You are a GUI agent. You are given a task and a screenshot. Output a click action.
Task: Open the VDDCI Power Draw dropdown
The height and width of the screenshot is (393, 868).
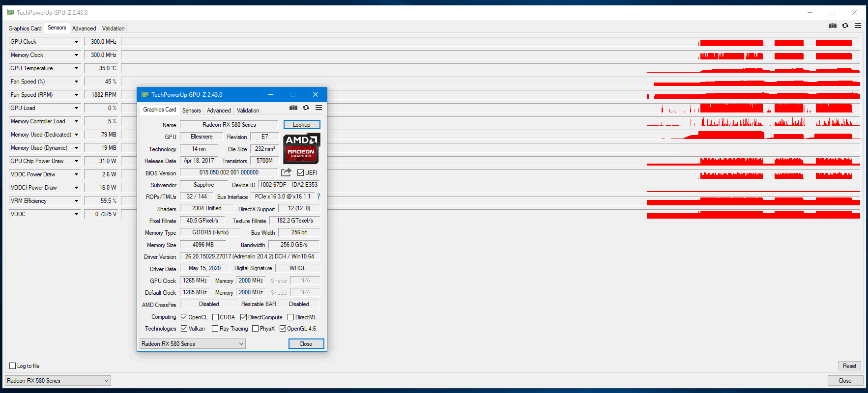point(76,188)
